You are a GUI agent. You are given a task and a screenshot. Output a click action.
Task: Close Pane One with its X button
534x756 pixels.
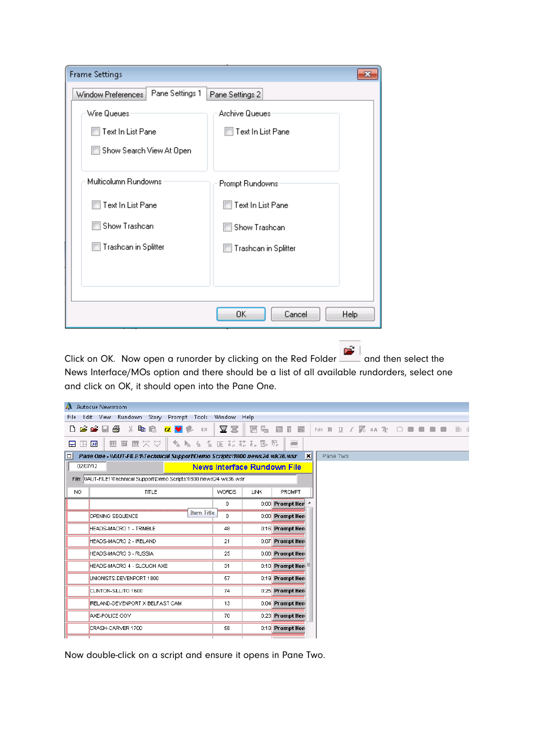(x=308, y=456)
